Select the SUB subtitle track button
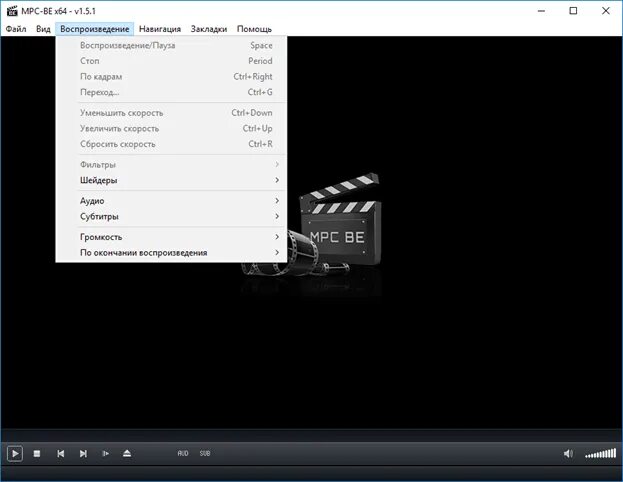The height and width of the screenshot is (482, 623). [205, 453]
